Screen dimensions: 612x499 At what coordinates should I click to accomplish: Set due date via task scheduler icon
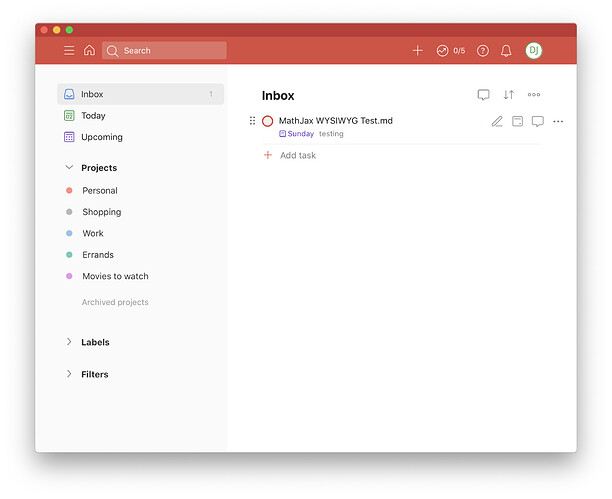518,121
